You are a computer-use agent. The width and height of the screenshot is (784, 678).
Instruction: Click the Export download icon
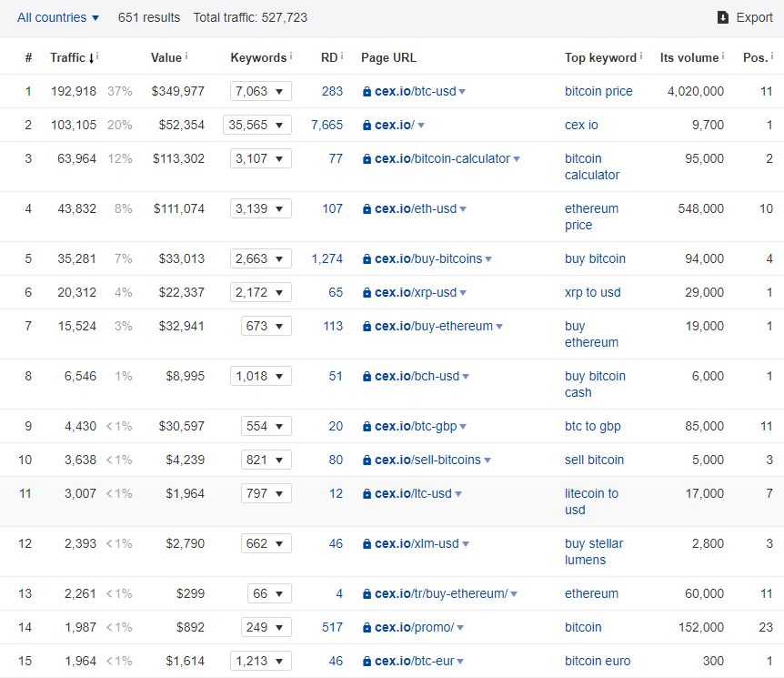[722, 17]
